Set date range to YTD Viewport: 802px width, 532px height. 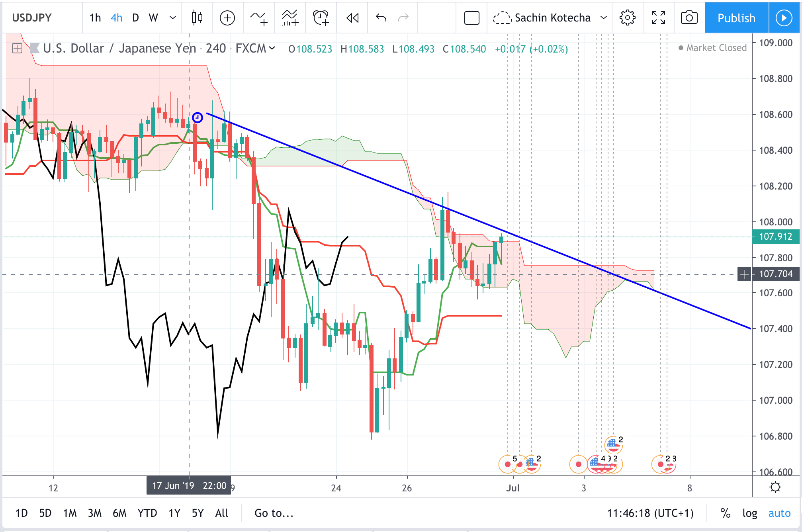click(x=147, y=513)
